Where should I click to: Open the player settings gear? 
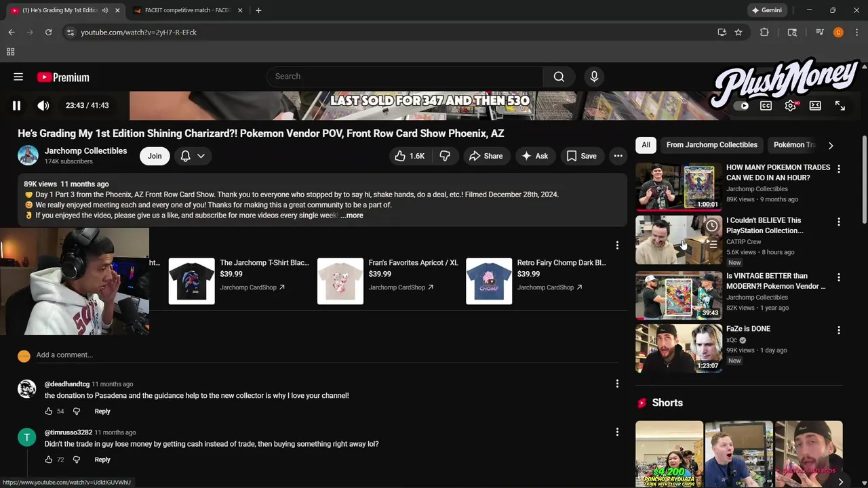[791, 106]
